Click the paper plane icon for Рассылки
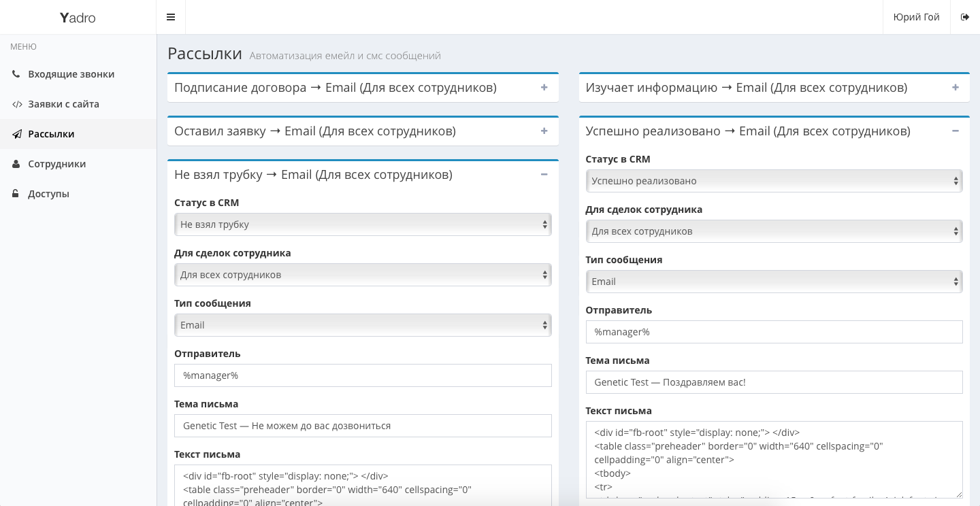Image resolution: width=980 pixels, height=506 pixels. [x=17, y=134]
